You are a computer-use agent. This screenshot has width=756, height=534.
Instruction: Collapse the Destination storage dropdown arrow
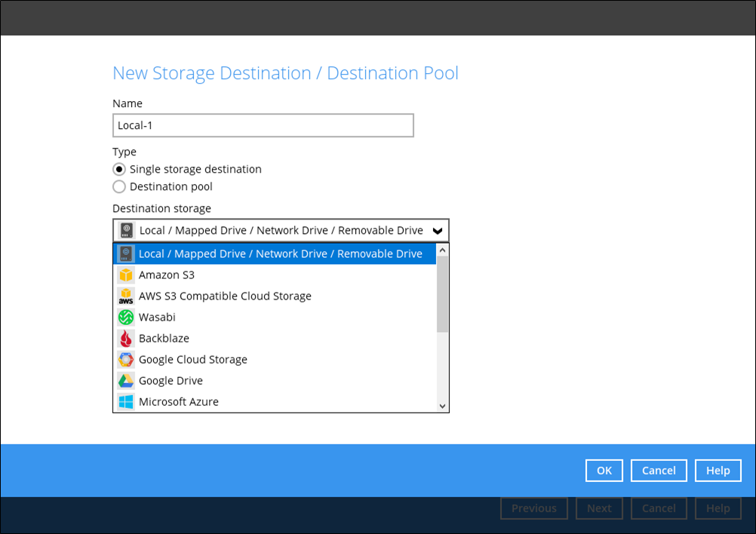click(437, 231)
